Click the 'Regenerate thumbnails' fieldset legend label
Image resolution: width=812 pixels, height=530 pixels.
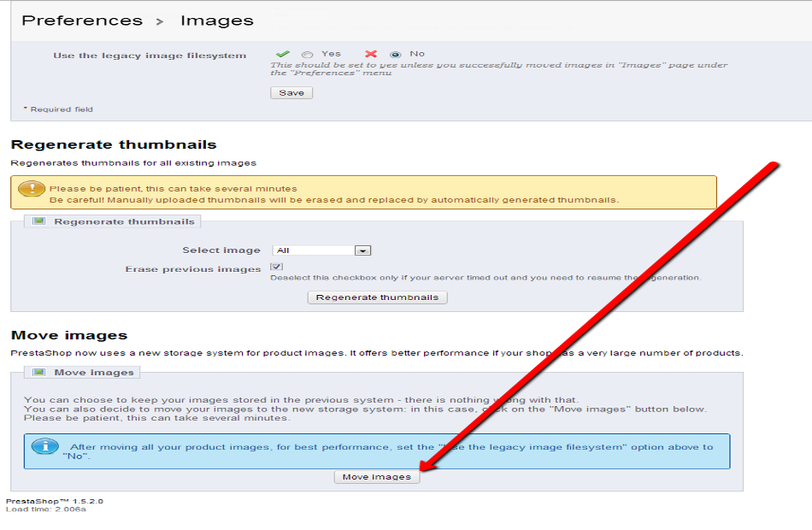click(124, 221)
